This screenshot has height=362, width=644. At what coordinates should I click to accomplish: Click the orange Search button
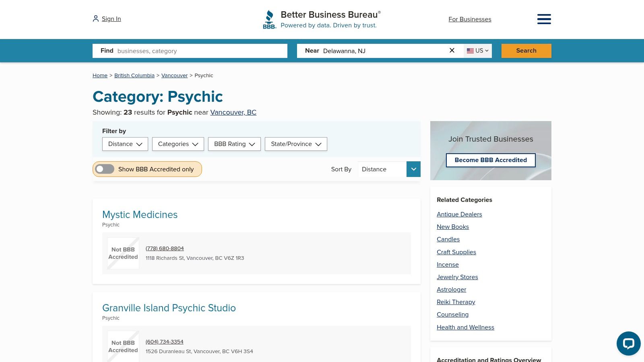click(x=526, y=51)
